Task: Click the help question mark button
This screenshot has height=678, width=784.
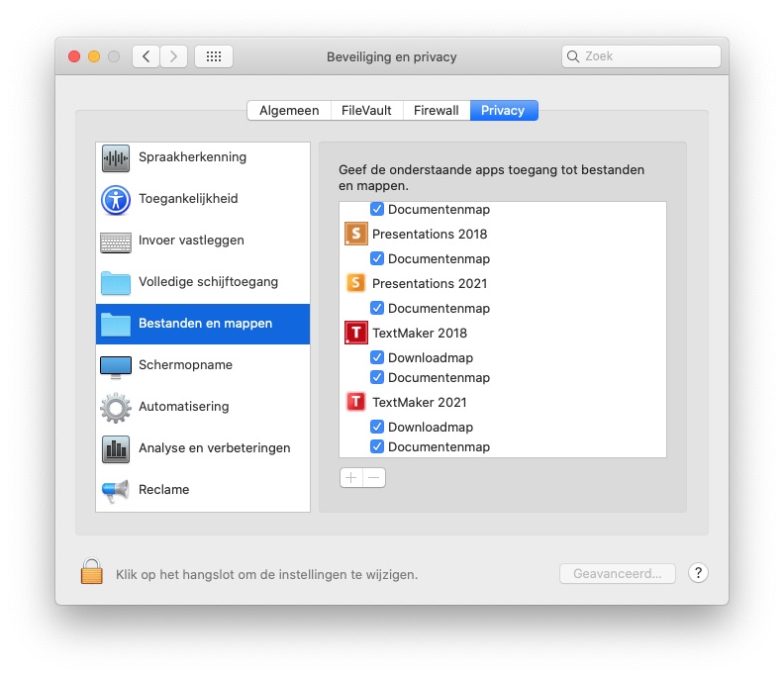Action: 698,573
